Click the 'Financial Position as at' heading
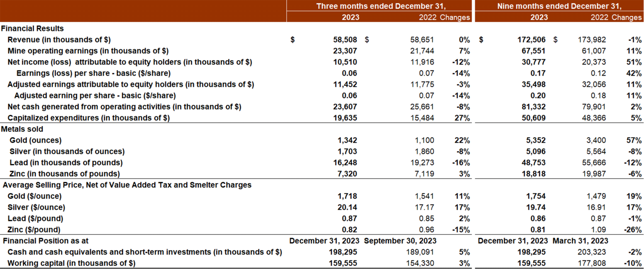 [46, 241]
